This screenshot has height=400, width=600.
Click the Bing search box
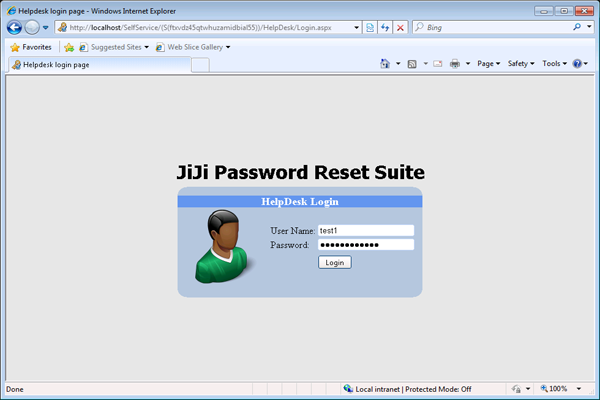tap(494, 28)
